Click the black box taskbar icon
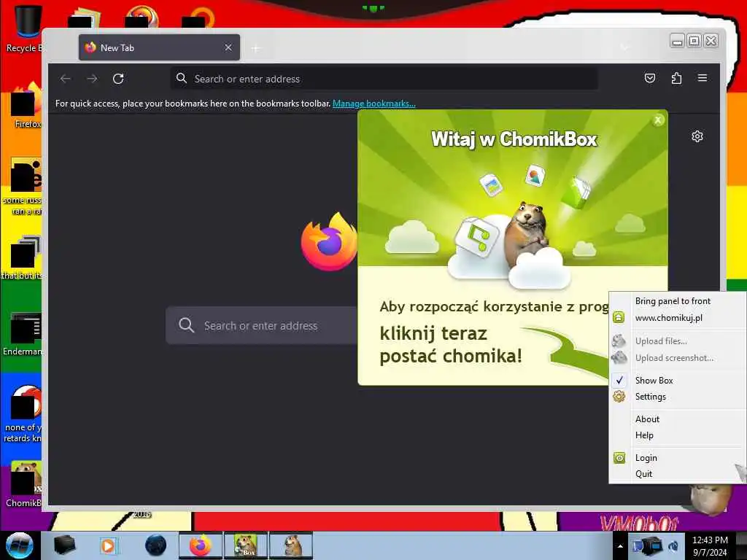The image size is (747, 560). pos(65,545)
